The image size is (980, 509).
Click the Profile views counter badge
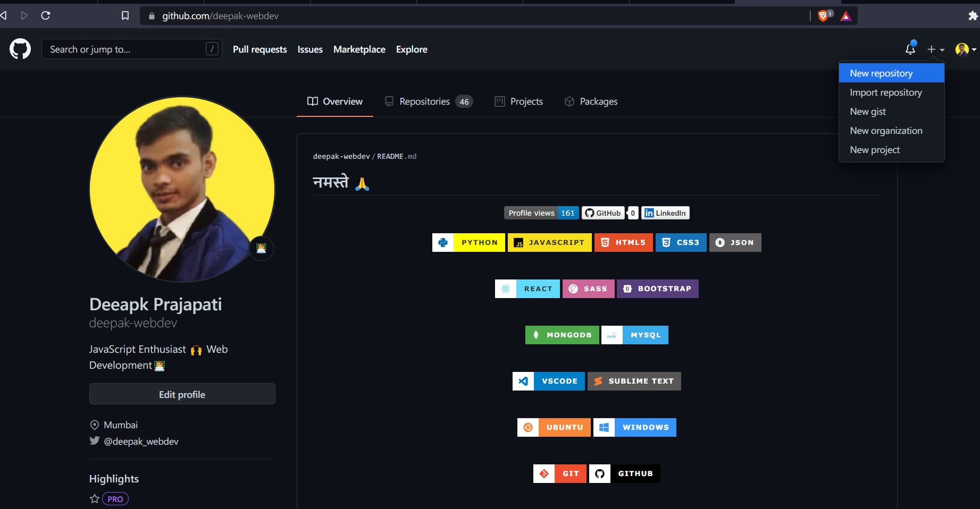click(x=541, y=213)
